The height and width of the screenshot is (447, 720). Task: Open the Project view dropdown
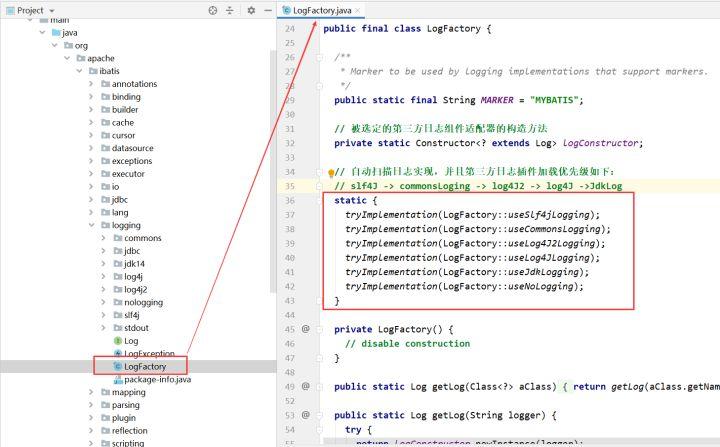pyautogui.click(x=50, y=10)
